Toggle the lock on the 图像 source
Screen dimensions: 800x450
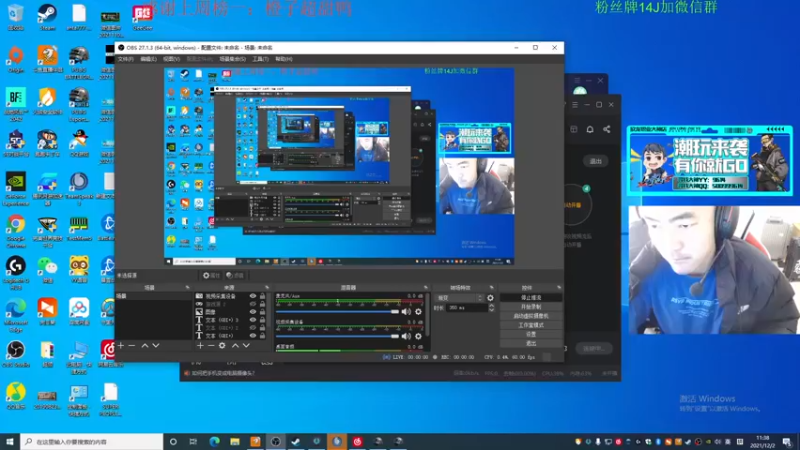click(x=262, y=312)
